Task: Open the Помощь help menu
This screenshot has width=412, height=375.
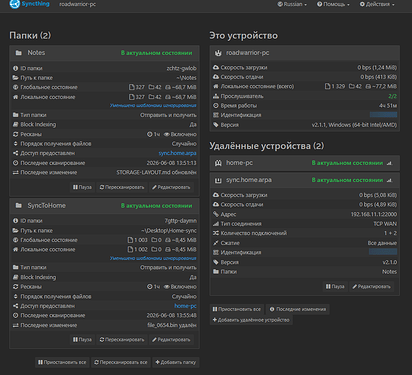Action: 333,4
